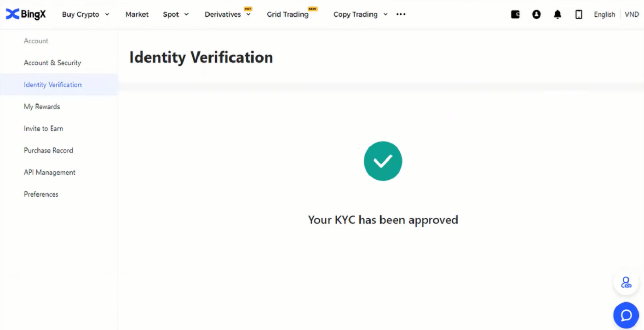Viewport: 644px width, 330px height.
Task: Expand the Spot dropdown
Action: point(175,14)
